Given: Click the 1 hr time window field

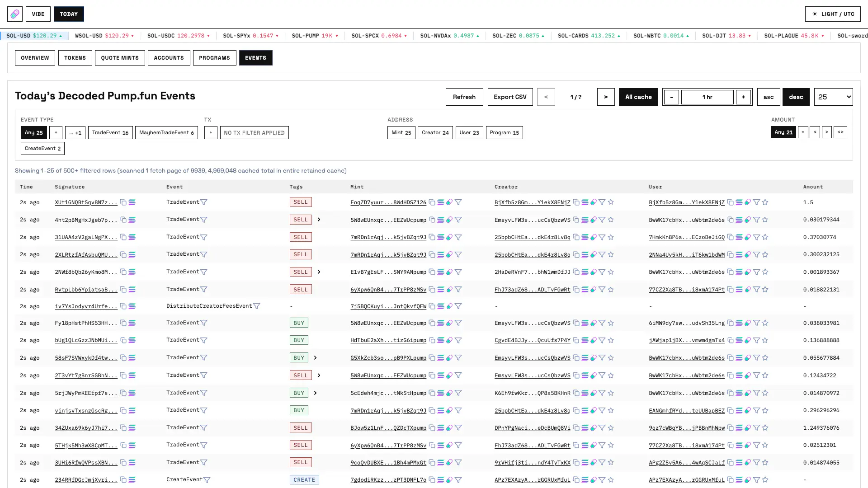Looking at the screenshot, I should coord(708,97).
